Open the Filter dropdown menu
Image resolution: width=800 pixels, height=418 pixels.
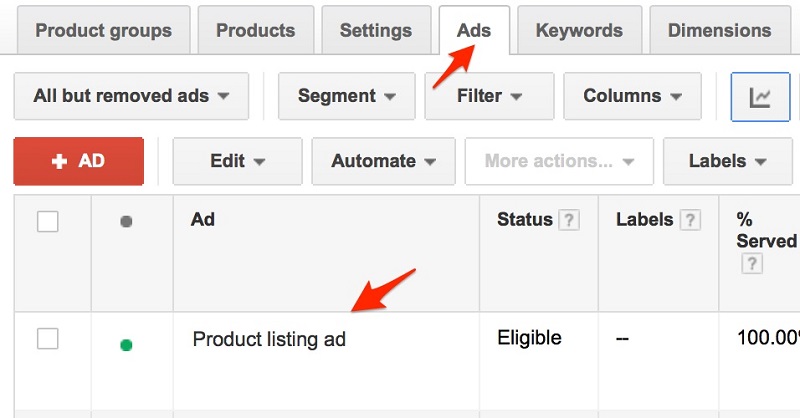pos(489,97)
